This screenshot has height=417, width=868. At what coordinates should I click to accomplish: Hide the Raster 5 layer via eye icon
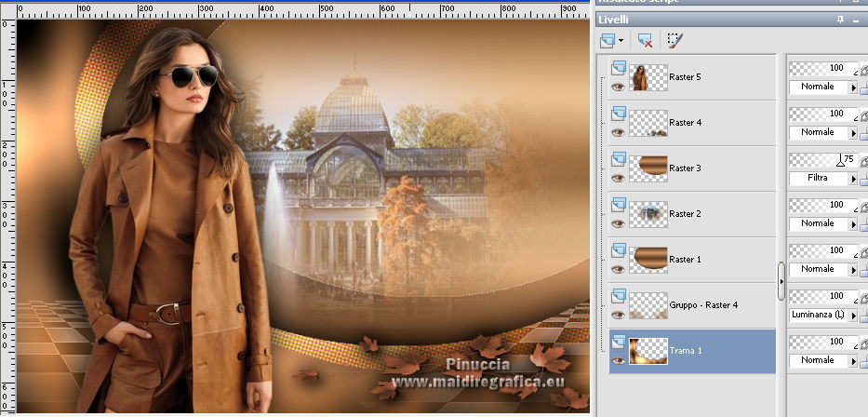[x=619, y=87]
